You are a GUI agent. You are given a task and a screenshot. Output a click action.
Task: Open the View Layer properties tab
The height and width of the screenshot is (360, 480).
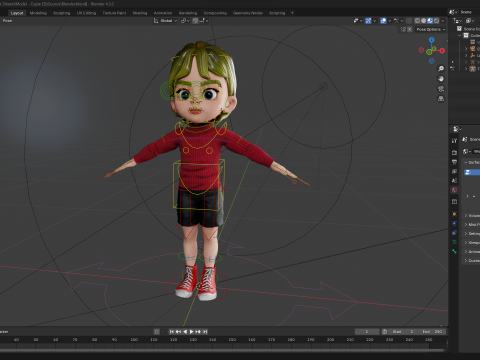(454, 171)
